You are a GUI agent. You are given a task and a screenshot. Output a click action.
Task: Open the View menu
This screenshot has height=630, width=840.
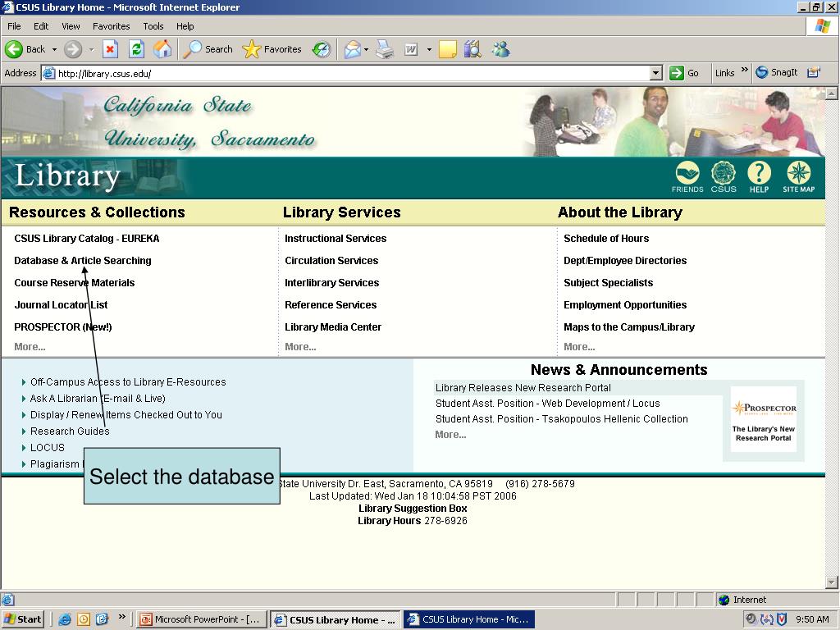tap(71, 26)
